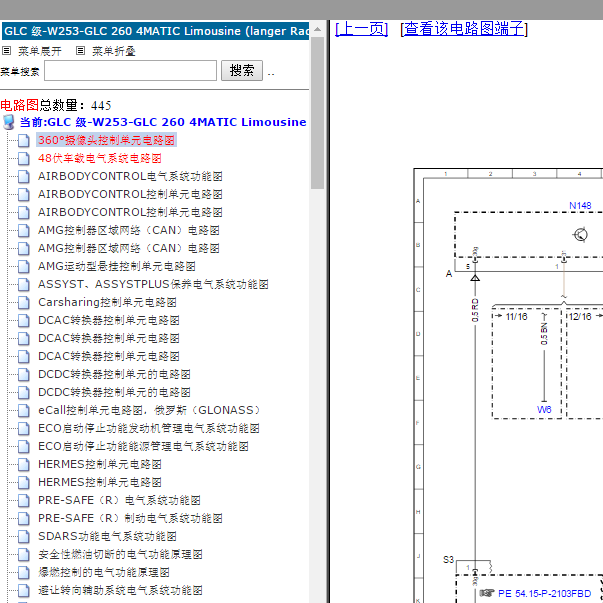Click the 菜单展开 text link
The width and height of the screenshot is (603, 603).
coord(40,51)
